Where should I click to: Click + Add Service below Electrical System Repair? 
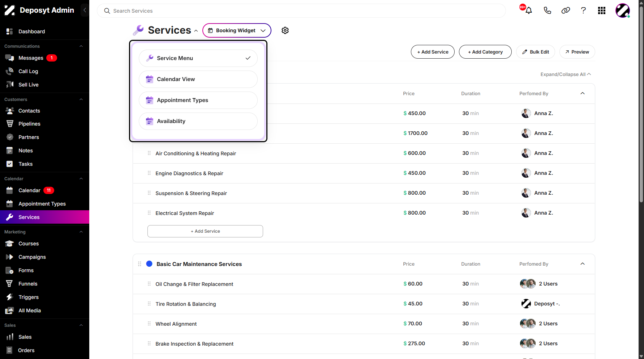click(205, 231)
